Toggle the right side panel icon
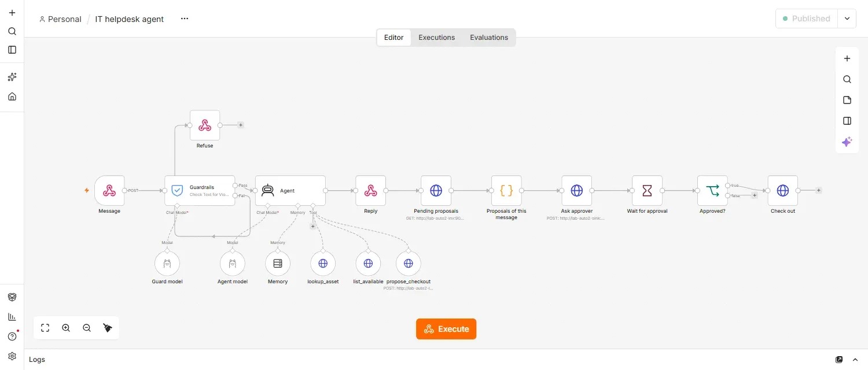This screenshot has height=370, width=868. click(847, 121)
